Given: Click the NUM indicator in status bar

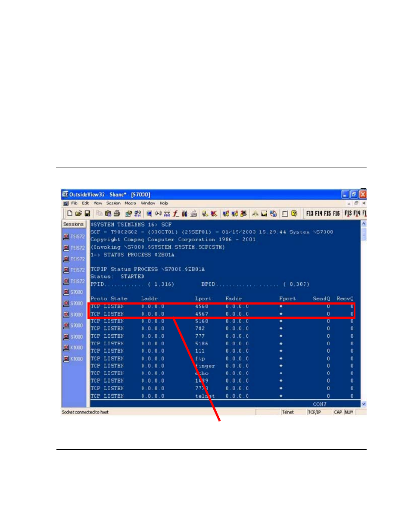Looking at the screenshot, I should pos(349,412).
